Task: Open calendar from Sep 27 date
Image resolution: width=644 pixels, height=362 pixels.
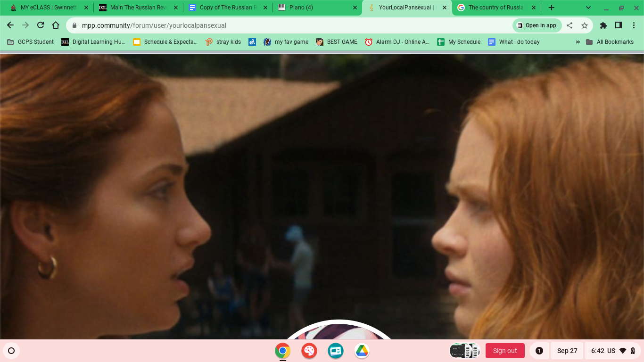Action: [567, 351]
